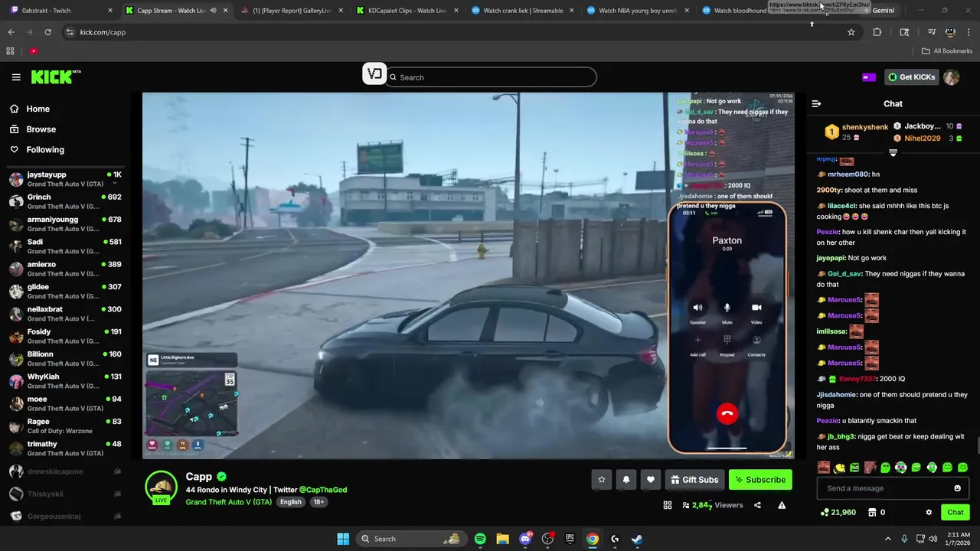Click the share stream icon
The height and width of the screenshot is (551, 980).
tap(757, 505)
